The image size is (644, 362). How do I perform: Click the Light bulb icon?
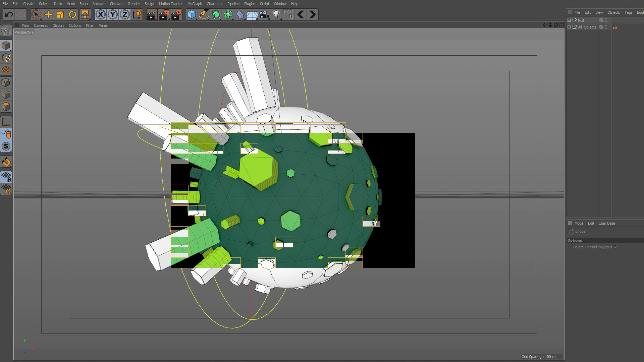(276, 14)
